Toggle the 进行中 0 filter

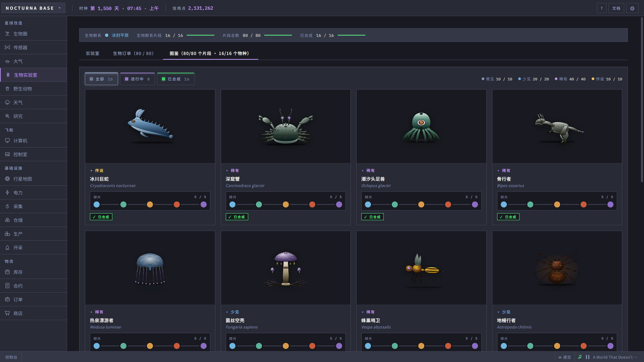point(138,79)
